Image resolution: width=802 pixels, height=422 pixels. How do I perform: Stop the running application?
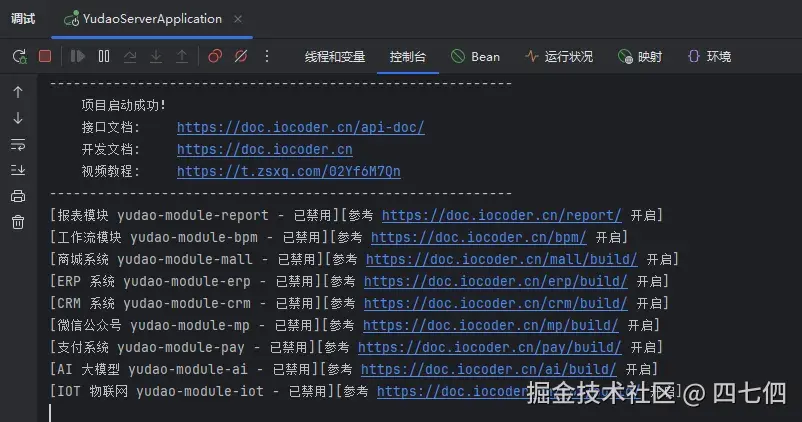coord(45,56)
